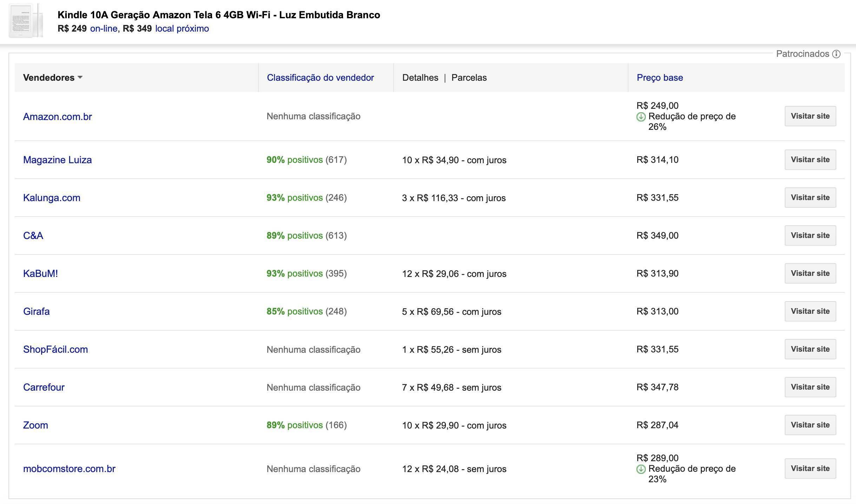This screenshot has width=856, height=504.
Task: Visit the ShopFácil.com site
Action: [x=810, y=349]
